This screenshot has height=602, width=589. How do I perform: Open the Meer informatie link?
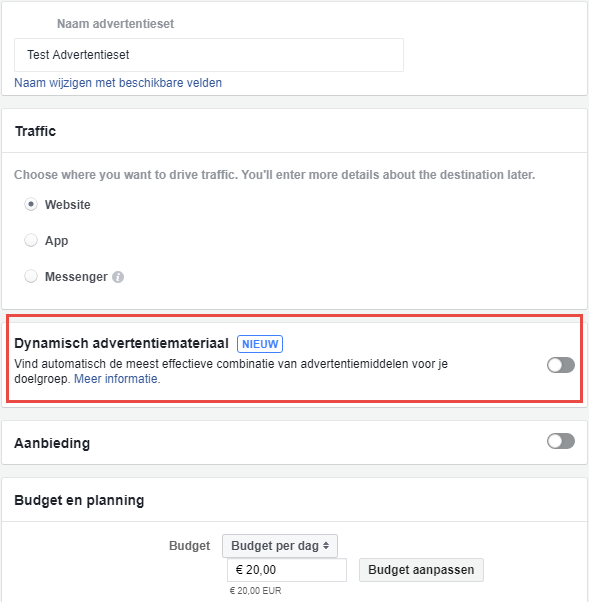(x=116, y=379)
